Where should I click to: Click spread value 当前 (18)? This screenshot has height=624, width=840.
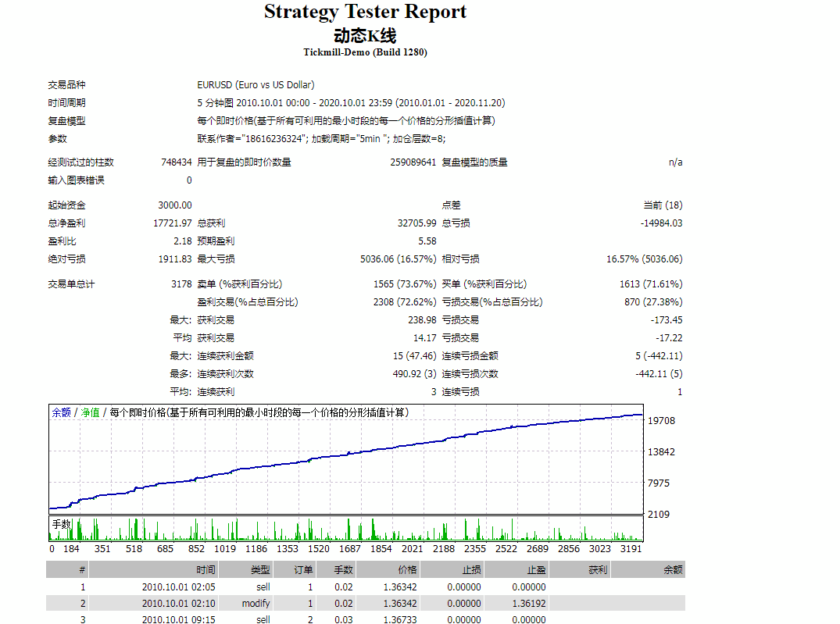point(663,205)
